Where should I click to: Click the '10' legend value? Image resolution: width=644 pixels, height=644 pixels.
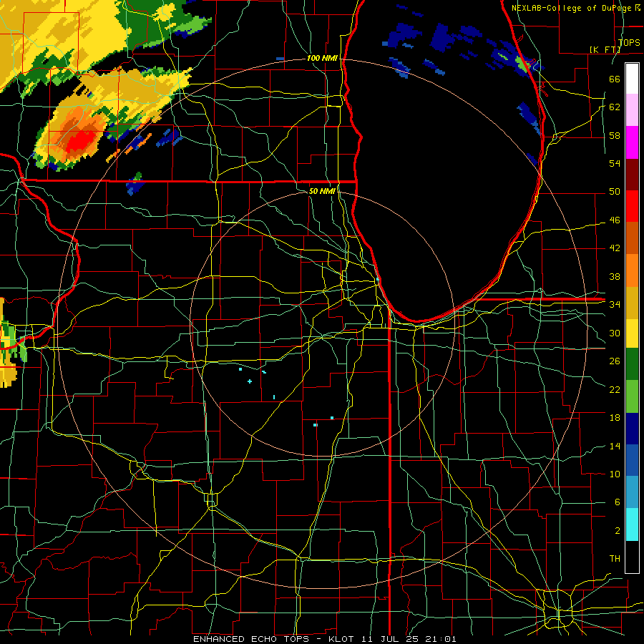[x=615, y=474]
